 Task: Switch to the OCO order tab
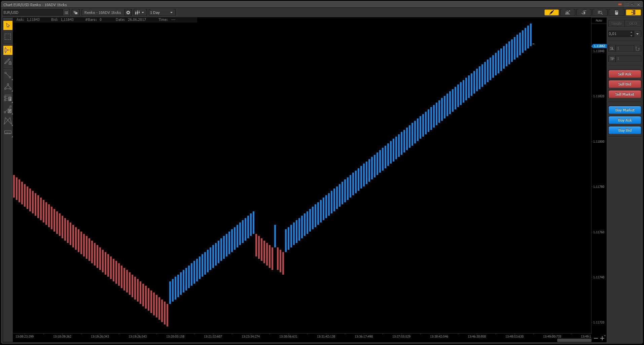pyautogui.click(x=633, y=24)
